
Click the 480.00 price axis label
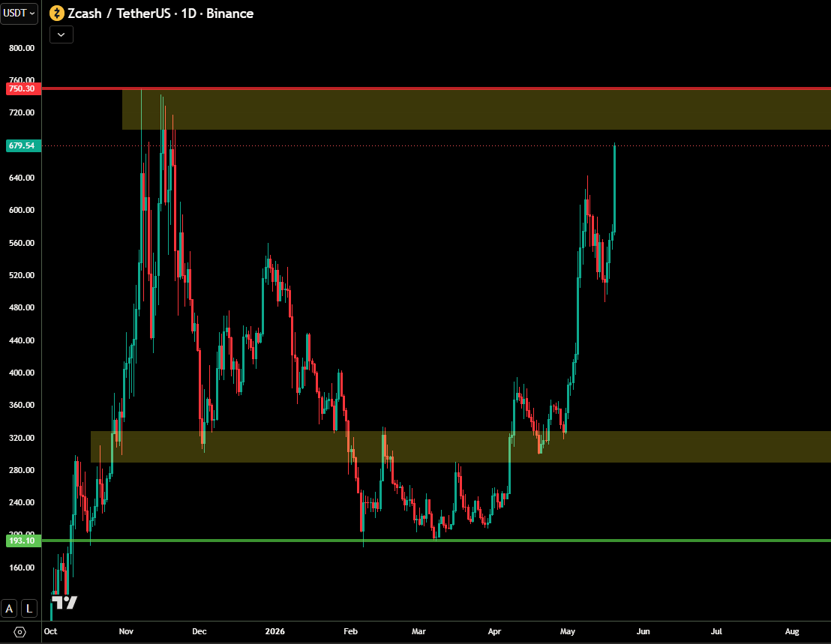(22, 307)
